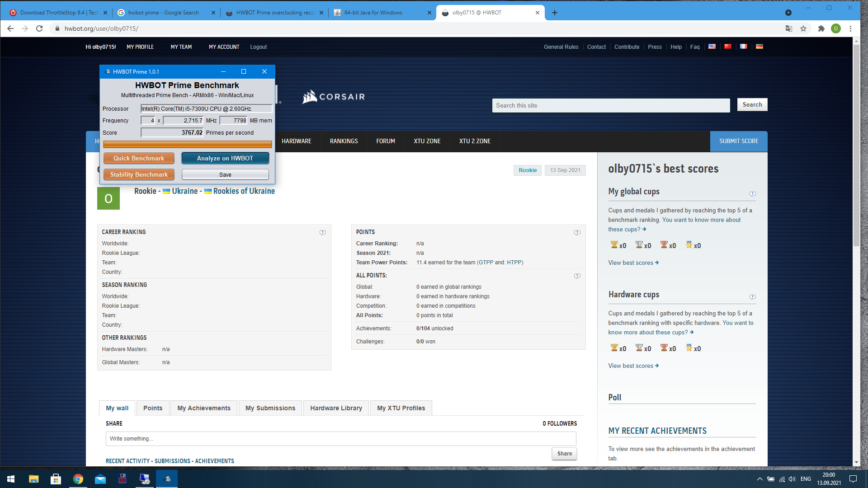The image size is (868, 488).
Task: Open the HARDWARE nav menu
Action: tap(297, 141)
